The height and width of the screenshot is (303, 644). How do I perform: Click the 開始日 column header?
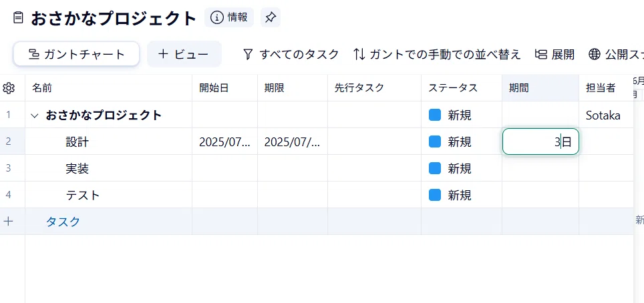[224, 88]
